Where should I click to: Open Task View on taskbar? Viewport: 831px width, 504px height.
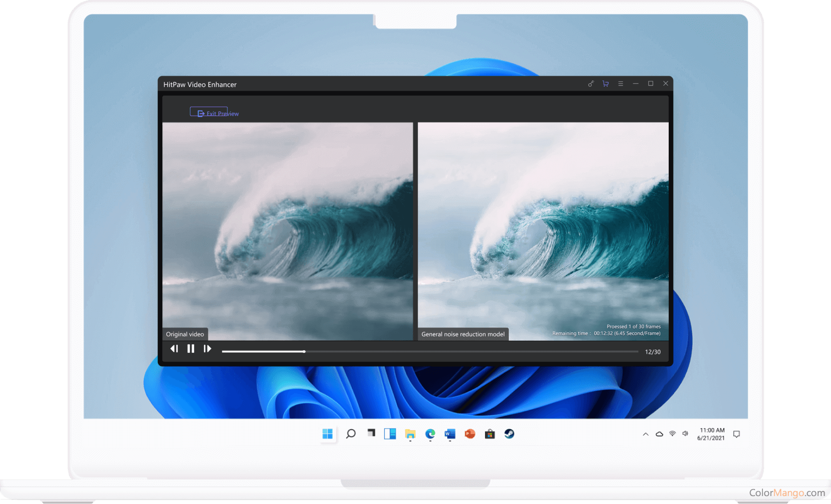click(371, 433)
